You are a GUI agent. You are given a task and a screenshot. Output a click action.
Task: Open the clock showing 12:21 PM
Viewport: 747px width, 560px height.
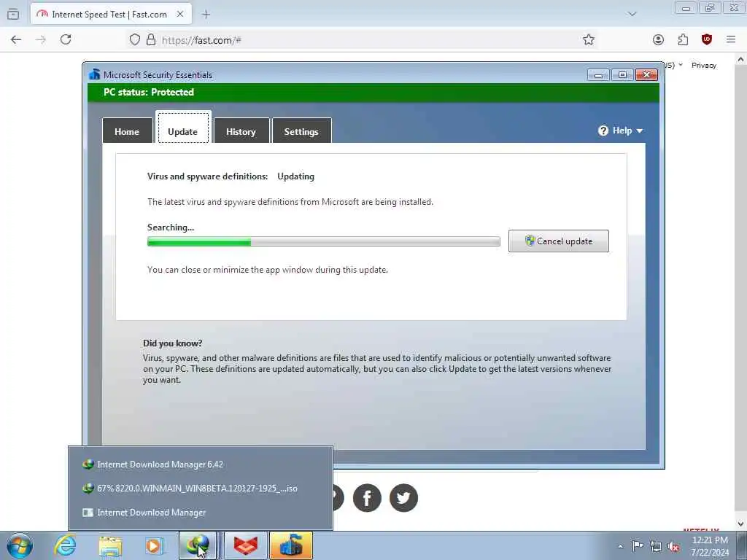click(x=710, y=545)
